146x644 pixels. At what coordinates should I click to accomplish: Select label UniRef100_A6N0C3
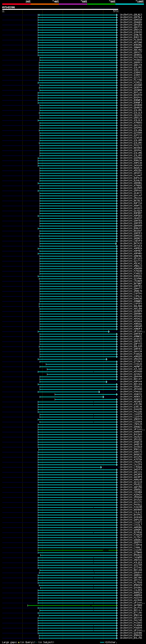coord(131,397)
